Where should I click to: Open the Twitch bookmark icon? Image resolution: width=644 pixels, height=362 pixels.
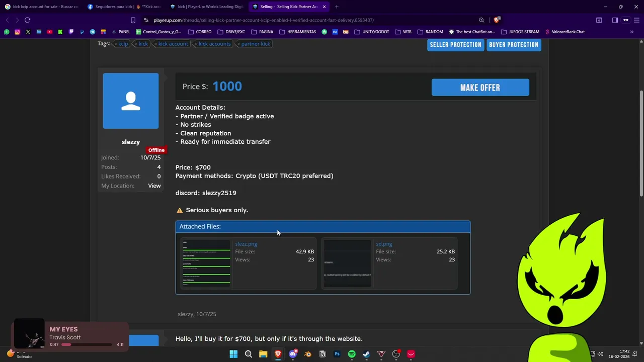coord(71,32)
